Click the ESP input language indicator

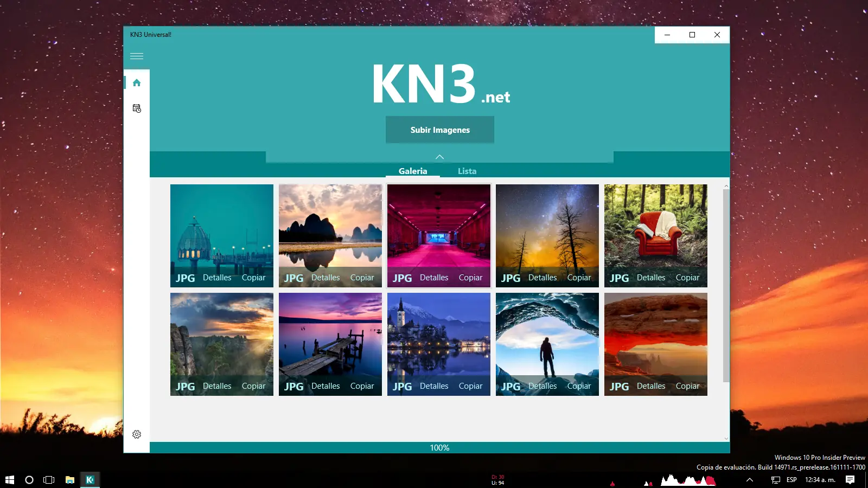[792, 480]
